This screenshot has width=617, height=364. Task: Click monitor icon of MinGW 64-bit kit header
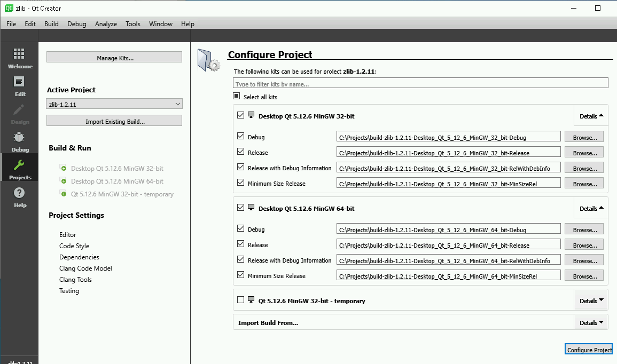251,207
